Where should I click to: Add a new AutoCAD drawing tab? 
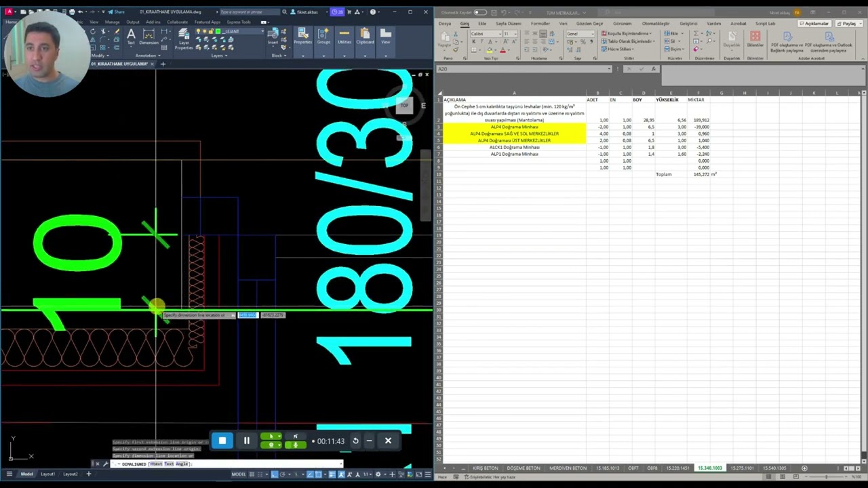coord(163,64)
